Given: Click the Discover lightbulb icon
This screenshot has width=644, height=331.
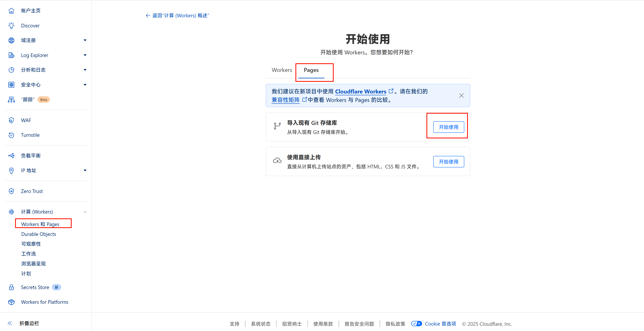Looking at the screenshot, I should [x=11, y=26].
